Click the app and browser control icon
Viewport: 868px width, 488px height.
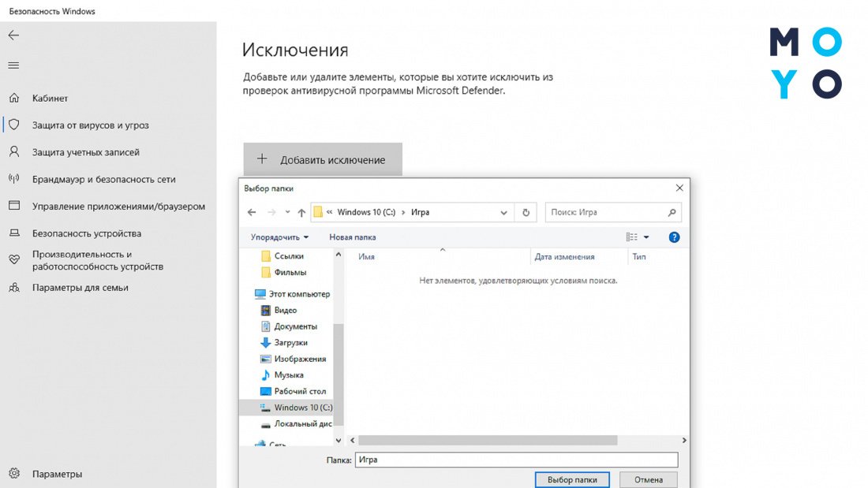tap(14, 205)
